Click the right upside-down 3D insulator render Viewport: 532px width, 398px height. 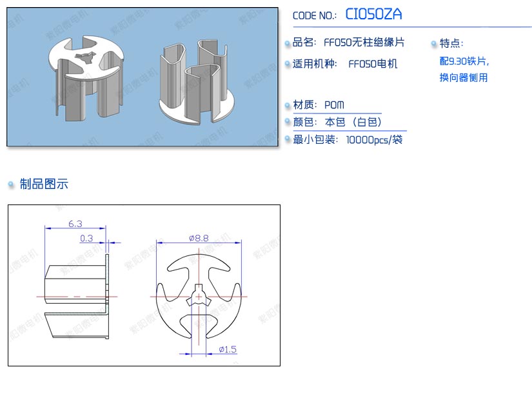click(x=194, y=81)
